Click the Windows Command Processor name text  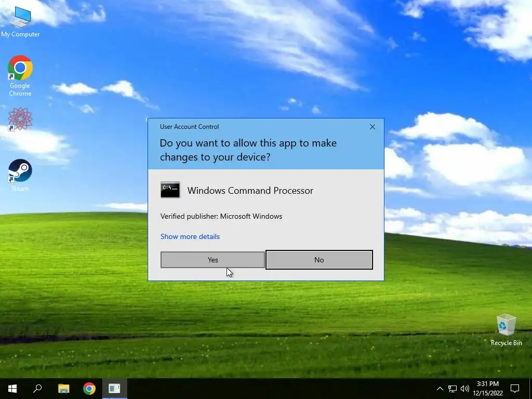(x=250, y=190)
